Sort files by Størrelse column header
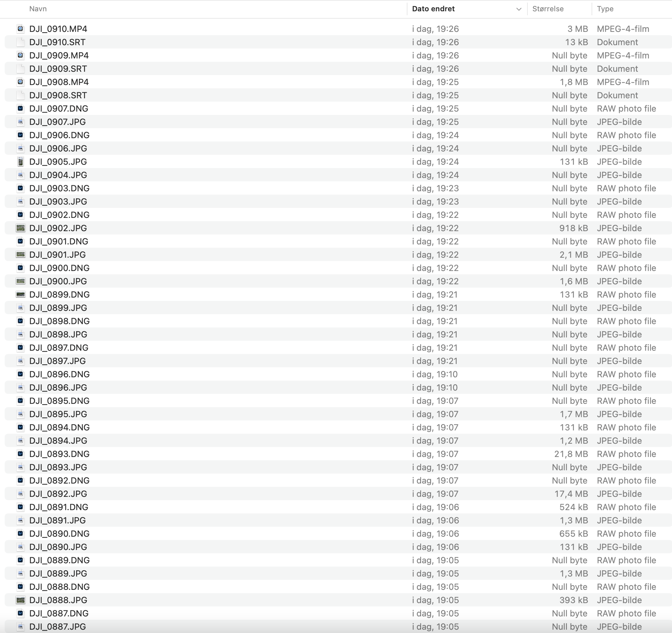This screenshot has height=633, width=672. point(548,9)
